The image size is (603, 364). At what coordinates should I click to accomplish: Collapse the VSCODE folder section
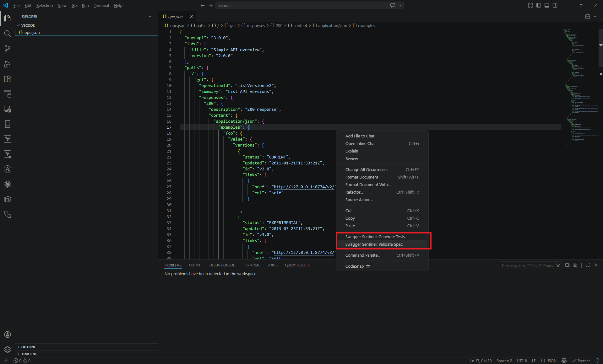(x=28, y=25)
